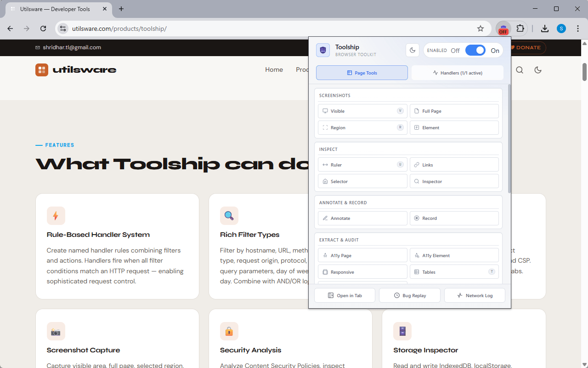Capture a Full Page screenshot
This screenshot has width=588, height=368.
click(x=454, y=111)
